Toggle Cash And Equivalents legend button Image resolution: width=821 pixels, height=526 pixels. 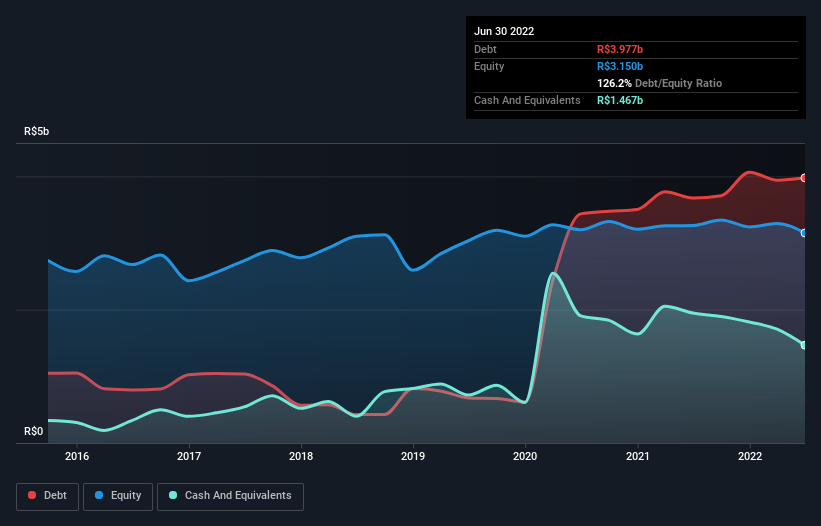point(230,496)
